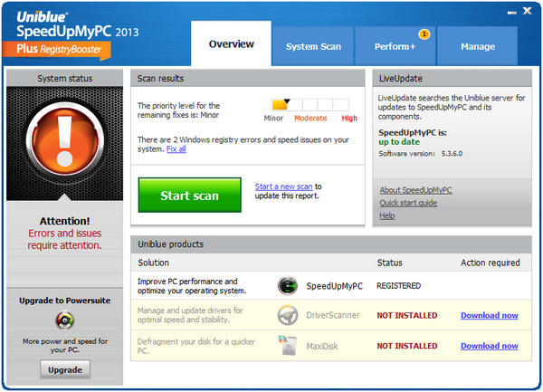
Task: Open the Quick start guide link
Action: click(x=408, y=203)
